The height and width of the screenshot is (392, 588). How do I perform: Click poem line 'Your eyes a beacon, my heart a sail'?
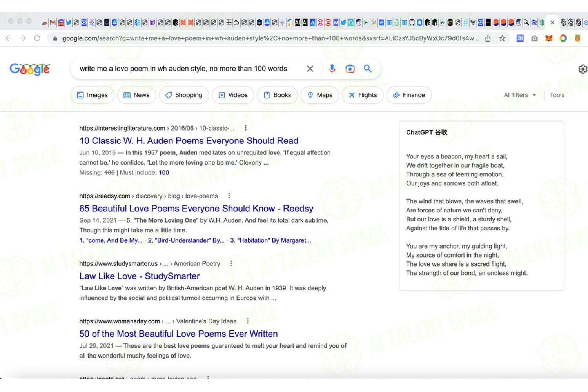click(x=457, y=156)
